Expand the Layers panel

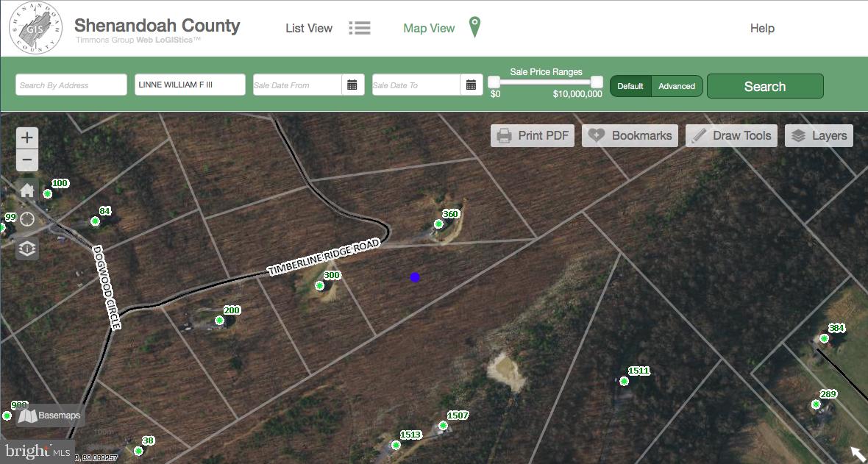click(x=819, y=135)
